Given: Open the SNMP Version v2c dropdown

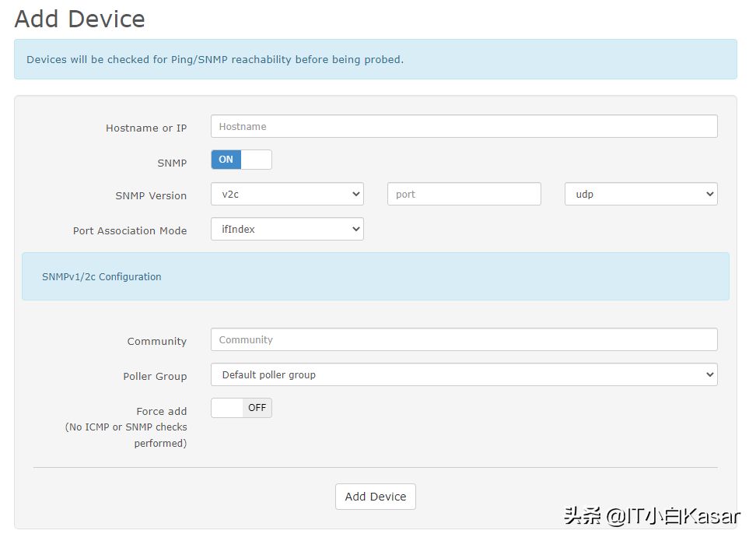Looking at the screenshot, I should coord(287,194).
